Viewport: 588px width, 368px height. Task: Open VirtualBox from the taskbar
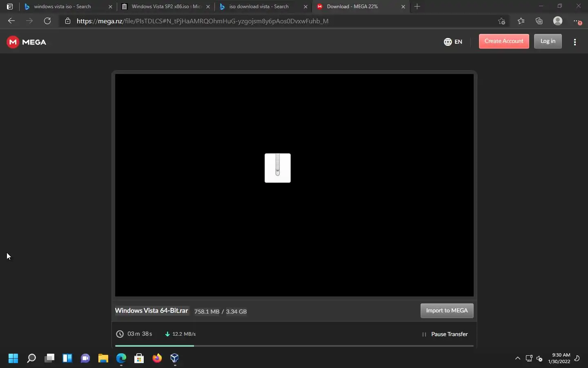click(x=175, y=359)
